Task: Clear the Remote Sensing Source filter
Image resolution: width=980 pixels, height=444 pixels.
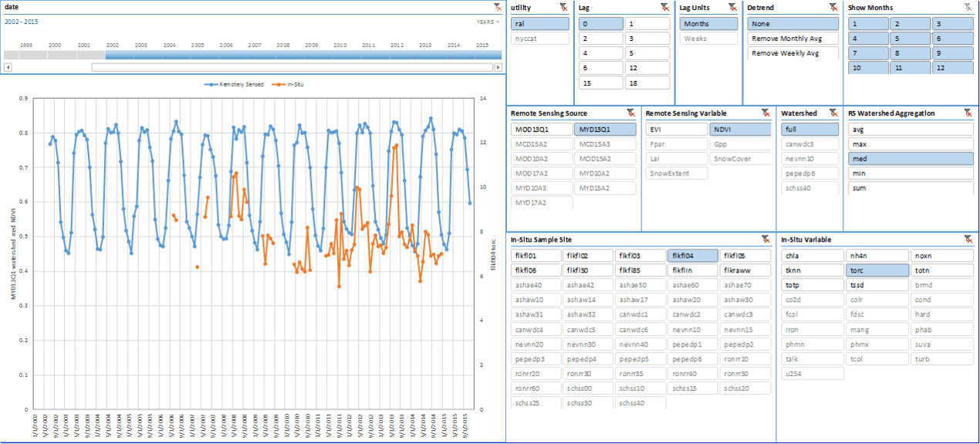Action: [x=630, y=113]
